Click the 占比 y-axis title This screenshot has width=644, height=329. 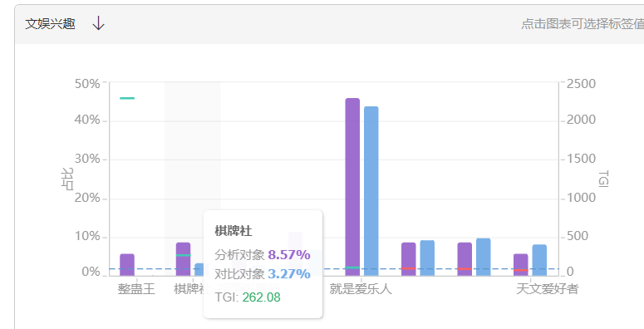click(x=67, y=179)
